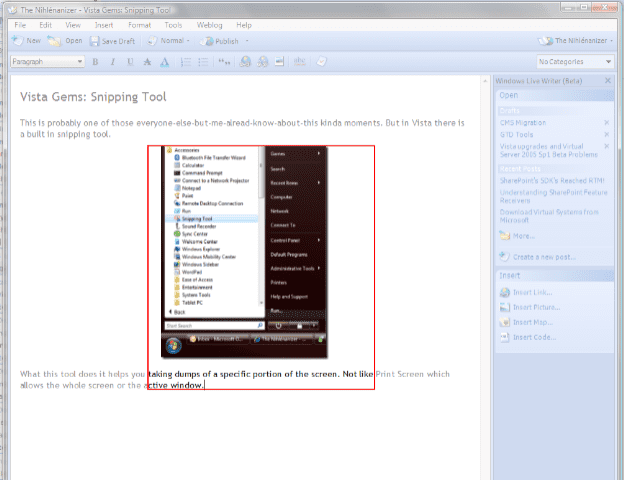Run the spelling check (abc icon)

[299, 61]
